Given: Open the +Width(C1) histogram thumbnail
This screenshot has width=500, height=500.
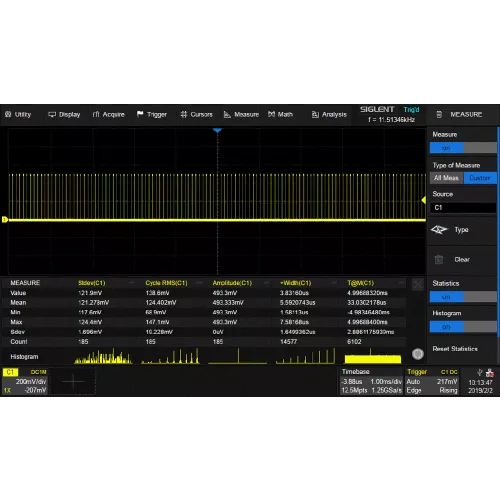Looking at the screenshot, I should [x=305, y=356].
